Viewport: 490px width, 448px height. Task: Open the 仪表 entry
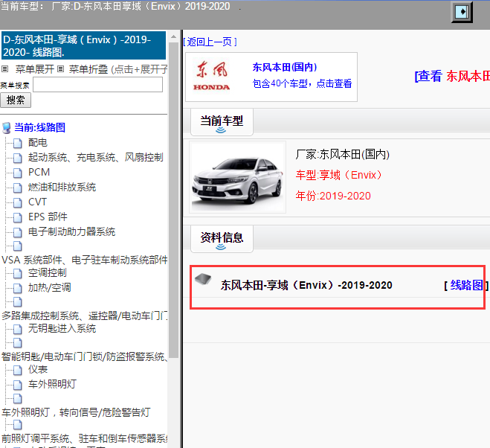(x=38, y=369)
